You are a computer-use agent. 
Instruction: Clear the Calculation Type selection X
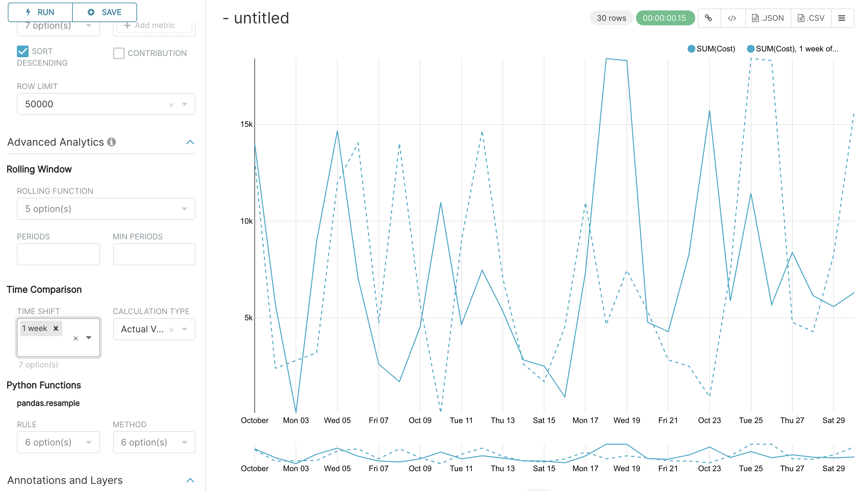coord(171,330)
